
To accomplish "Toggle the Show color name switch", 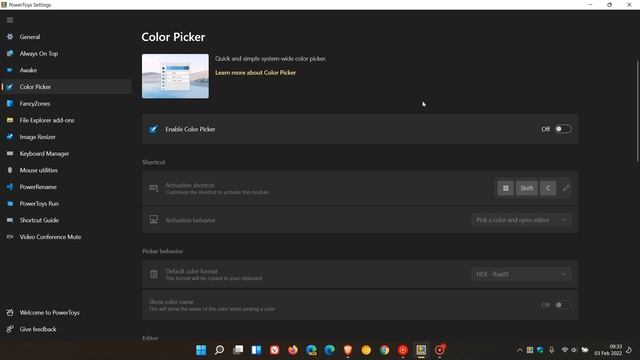I will [x=563, y=305].
